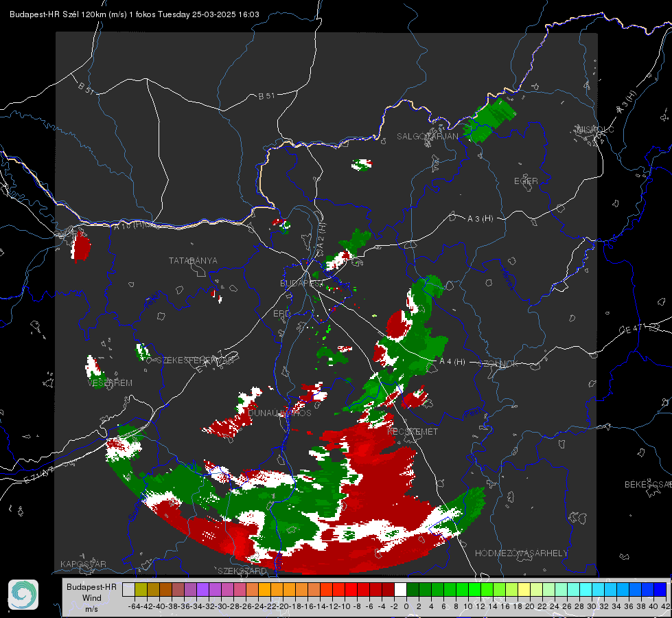Select the BÉKÉSCSABA city label
The image size is (672, 618).
[648, 484]
